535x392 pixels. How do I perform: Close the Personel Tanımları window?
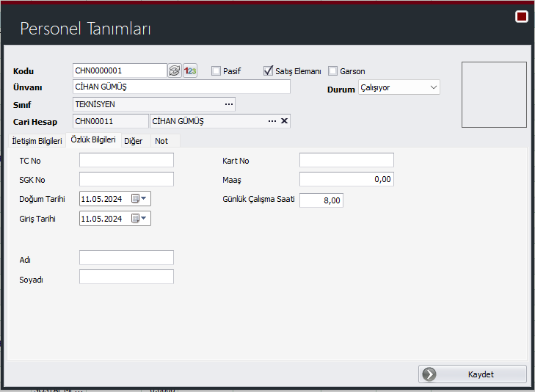click(522, 16)
